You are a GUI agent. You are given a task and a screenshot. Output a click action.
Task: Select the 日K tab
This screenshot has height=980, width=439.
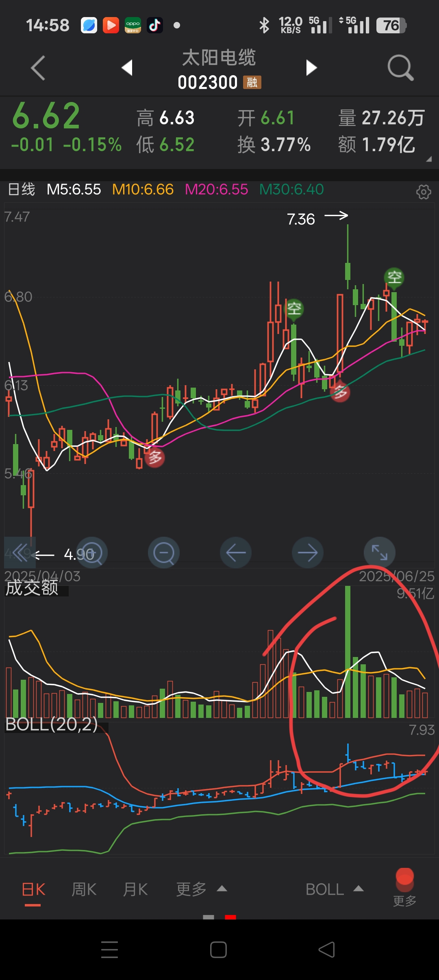(33, 890)
